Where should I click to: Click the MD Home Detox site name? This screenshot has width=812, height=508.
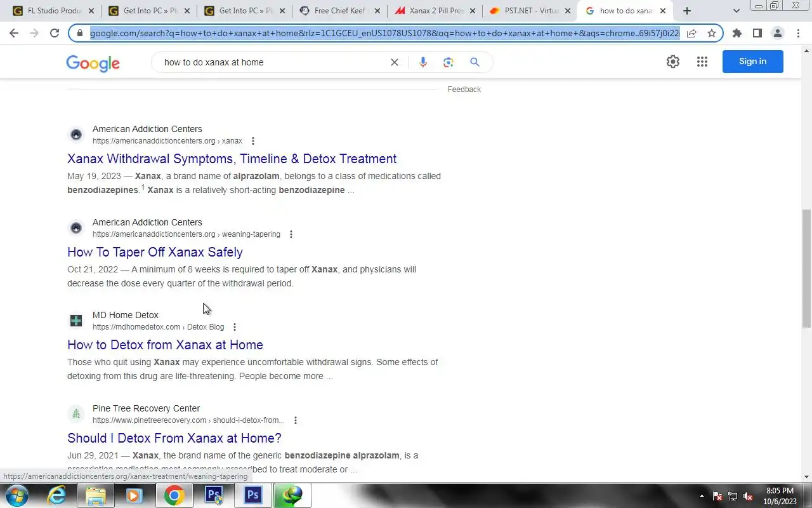[x=126, y=315]
